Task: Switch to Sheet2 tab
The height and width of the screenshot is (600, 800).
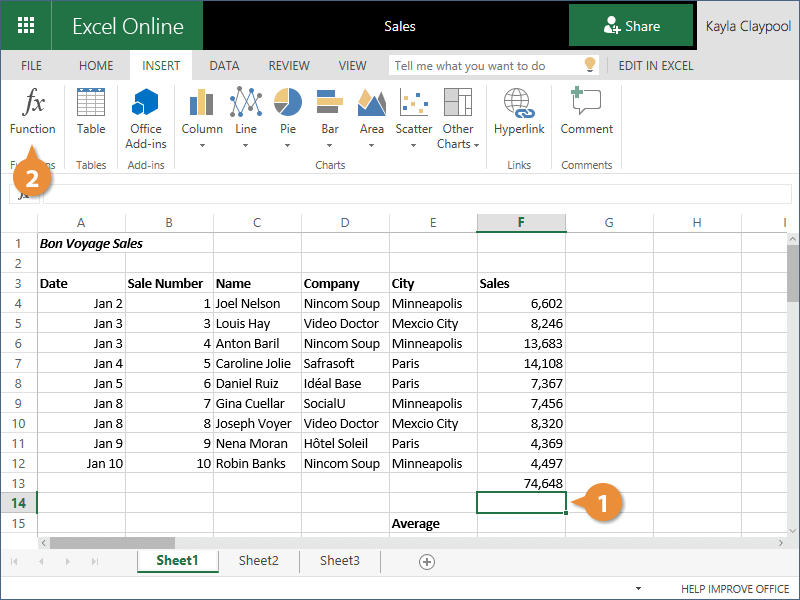Action: (x=258, y=561)
